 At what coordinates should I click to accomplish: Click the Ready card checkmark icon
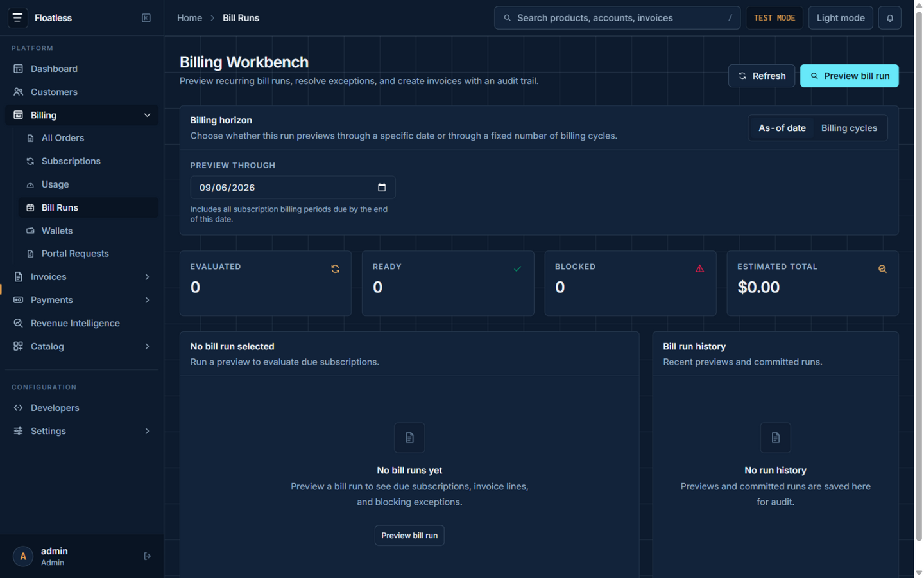tap(517, 269)
